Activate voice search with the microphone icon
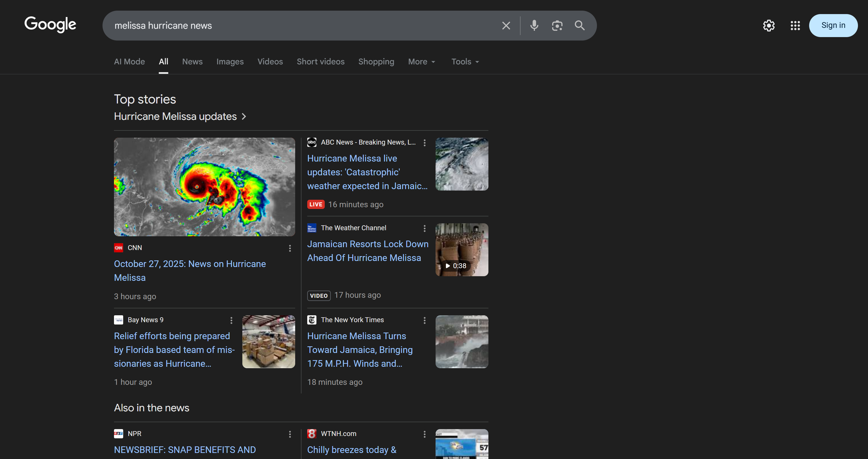This screenshot has width=868, height=459. (x=534, y=25)
